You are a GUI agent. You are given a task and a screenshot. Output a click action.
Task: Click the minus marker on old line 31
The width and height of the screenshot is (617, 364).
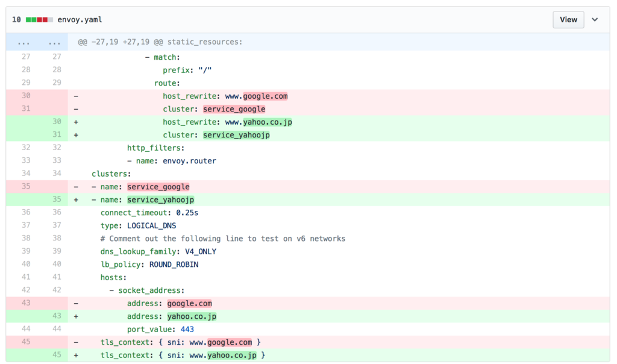point(76,109)
